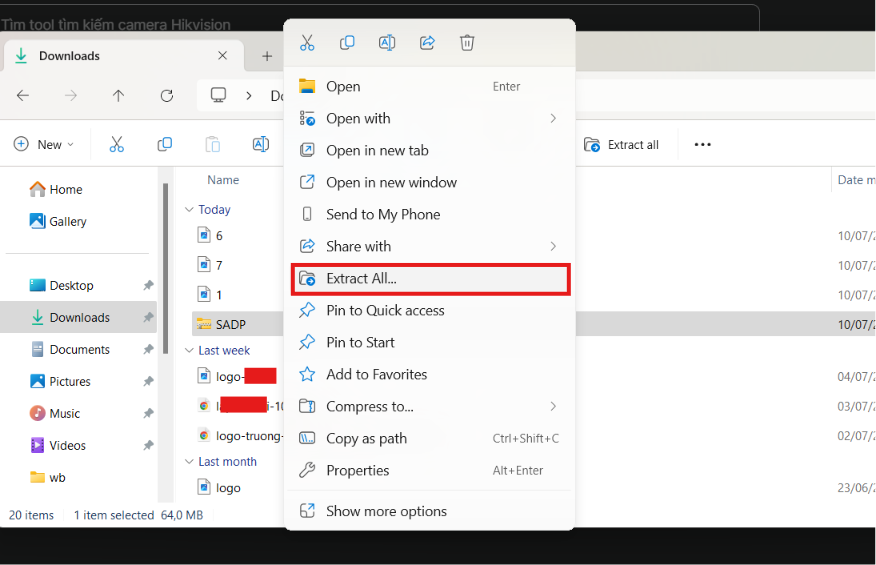Unpin Desktop using its pin icon
Image resolution: width=876 pixels, height=565 pixels.
point(148,286)
